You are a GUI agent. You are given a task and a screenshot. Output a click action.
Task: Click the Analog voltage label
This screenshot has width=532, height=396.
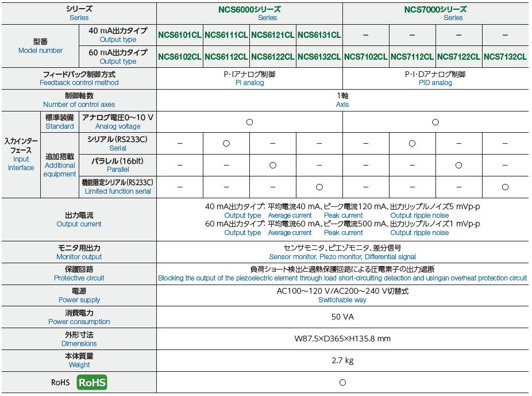tap(118, 122)
